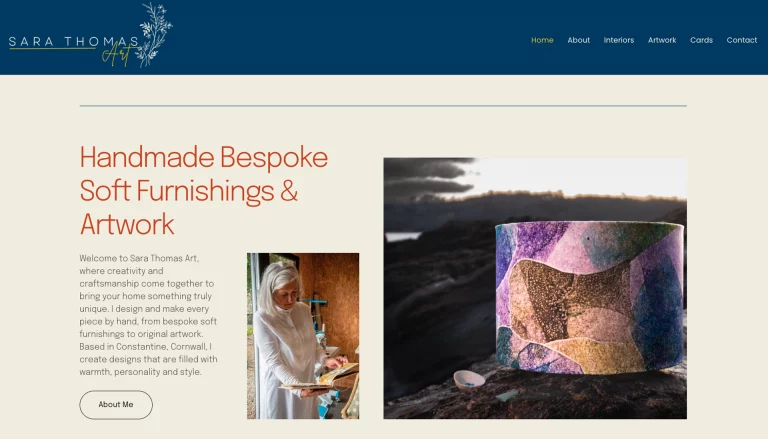This screenshot has width=768, height=439.
Task: Click the Welcome to Sara Thomas Art paragraph
Action: [x=148, y=315]
